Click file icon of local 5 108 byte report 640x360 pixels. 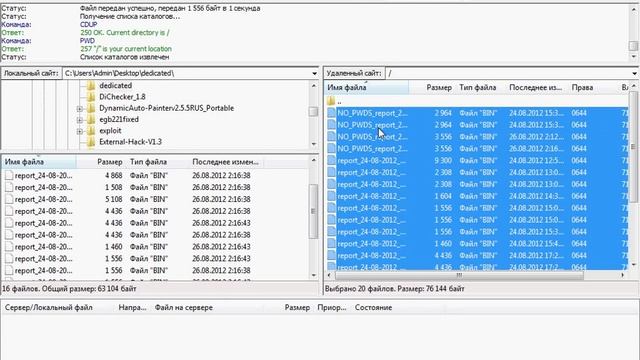9,199
